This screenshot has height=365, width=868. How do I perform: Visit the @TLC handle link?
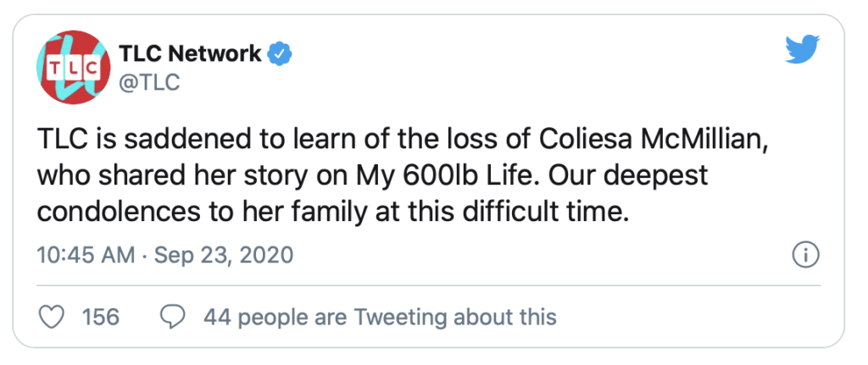[x=149, y=83]
